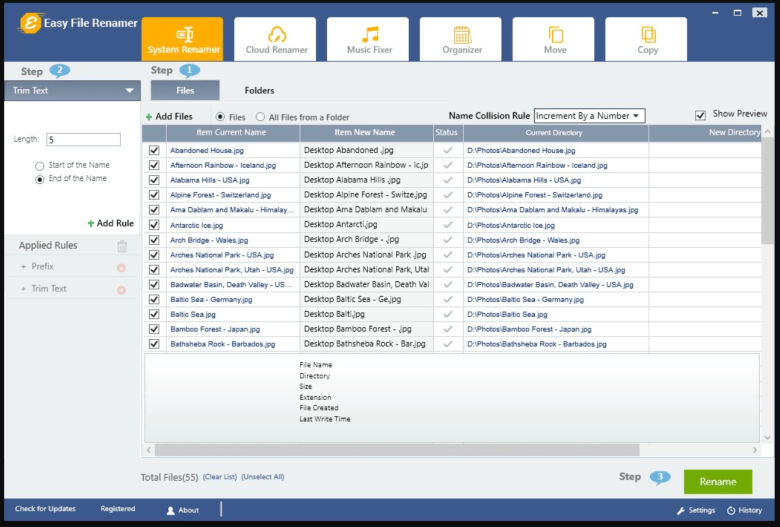The height and width of the screenshot is (527, 780).
Task: Click the Add Rule button
Action: click(110, 223)
